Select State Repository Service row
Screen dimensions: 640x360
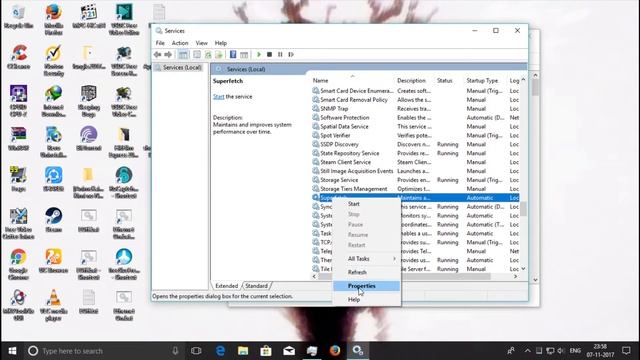click(416, 153)
